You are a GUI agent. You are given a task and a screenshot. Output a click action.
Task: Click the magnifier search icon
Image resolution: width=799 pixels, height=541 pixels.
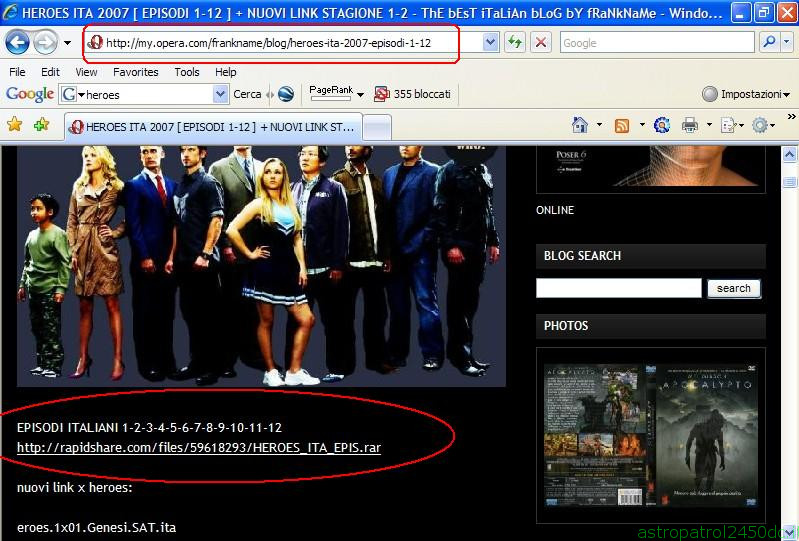tap(769, 42)
